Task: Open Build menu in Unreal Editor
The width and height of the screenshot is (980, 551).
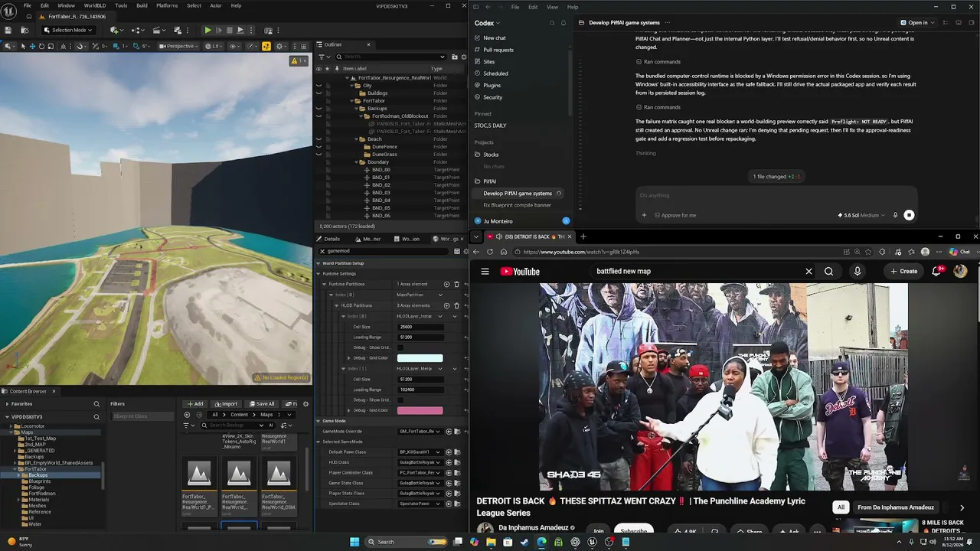Action: pos(142,5)
